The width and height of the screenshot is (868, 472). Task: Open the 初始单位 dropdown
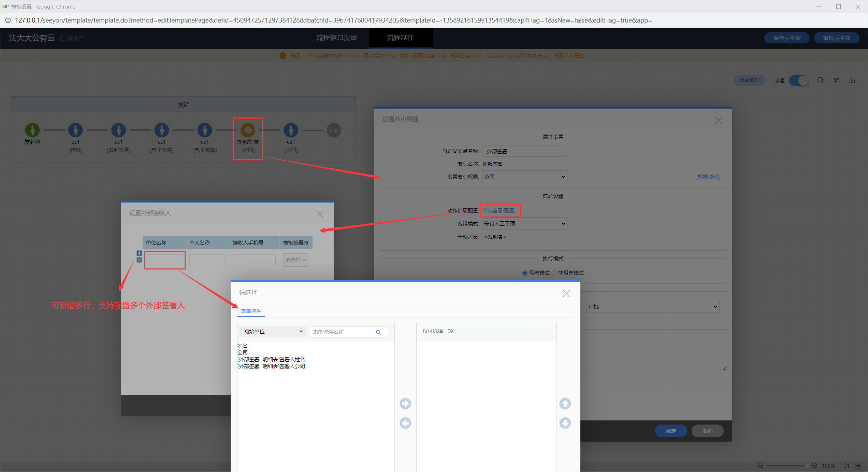273,332
